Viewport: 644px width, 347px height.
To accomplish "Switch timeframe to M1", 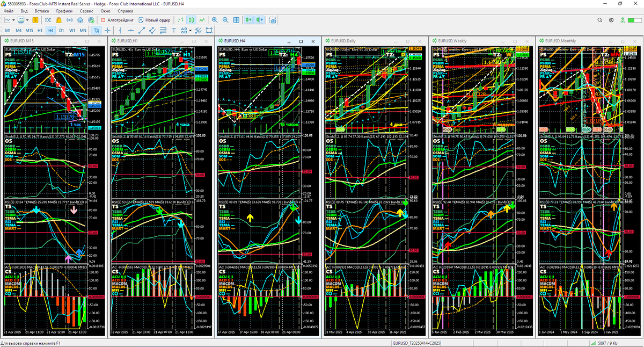I will point(8,31).
